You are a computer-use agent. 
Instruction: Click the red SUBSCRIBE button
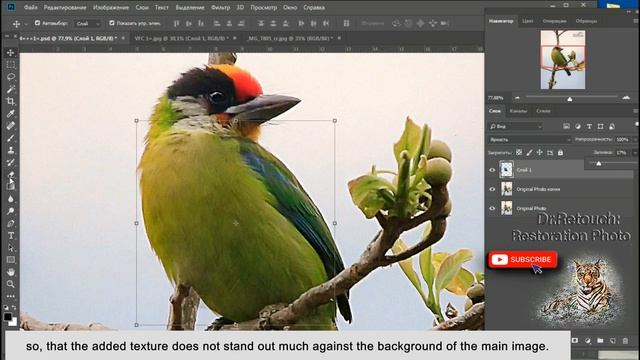point(522,260)
